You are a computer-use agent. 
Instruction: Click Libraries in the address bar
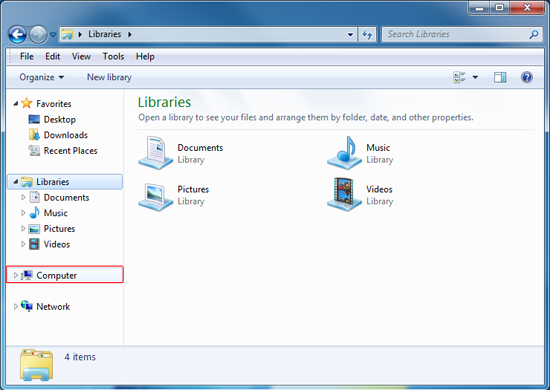click(105, 34)
